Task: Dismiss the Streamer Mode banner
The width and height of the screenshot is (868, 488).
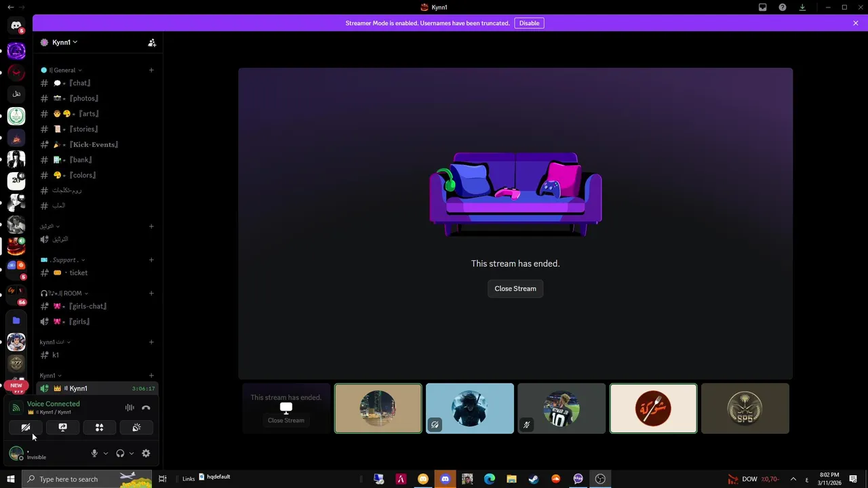Action: point(856,23)
